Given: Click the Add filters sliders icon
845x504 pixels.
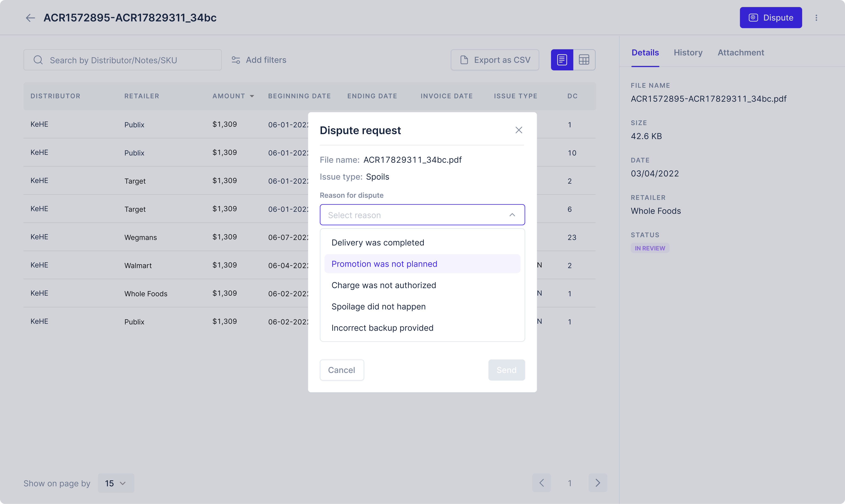Looking at the screenshot, I should tap(236, 60).
